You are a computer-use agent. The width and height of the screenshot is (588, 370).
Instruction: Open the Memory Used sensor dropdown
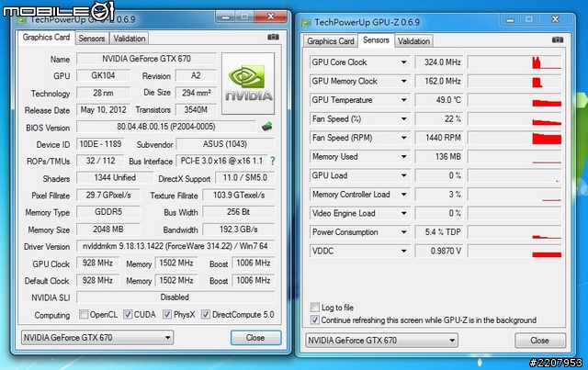(x=404, y=157)
